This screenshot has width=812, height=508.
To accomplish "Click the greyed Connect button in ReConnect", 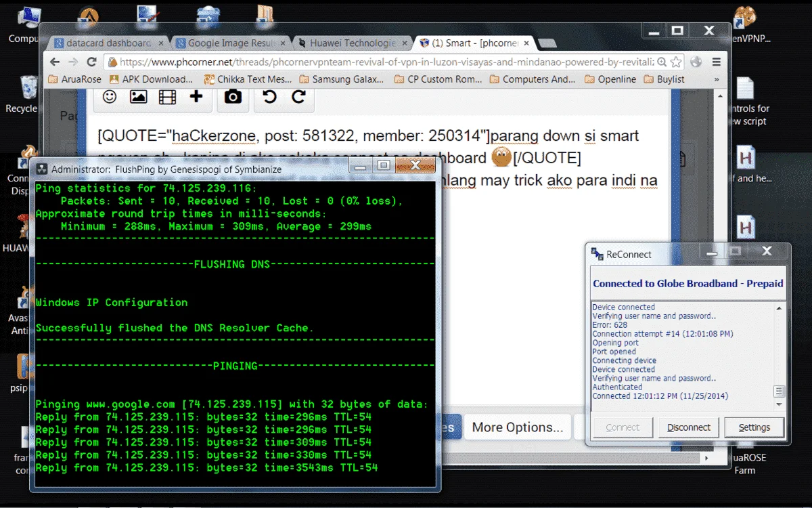I will pos(623,427).
